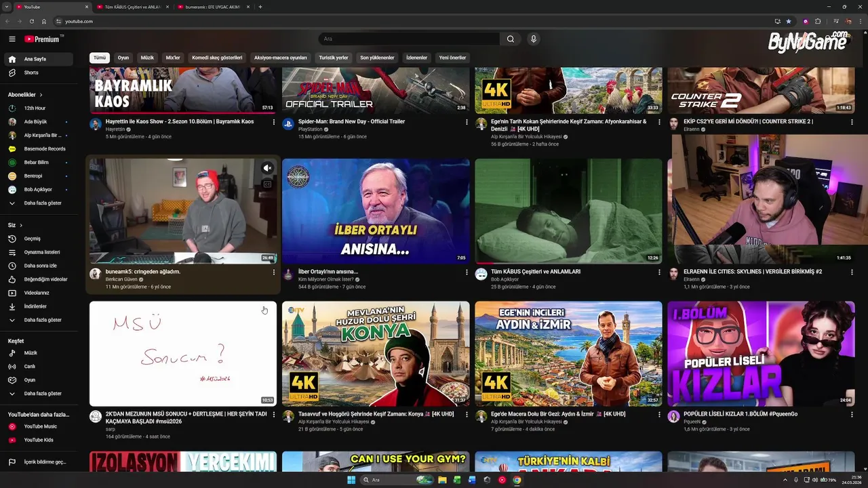The width and height of the screenshot is (868, 488).
Task: Open File Explorer from the taskbar
Action: (442, 480)
